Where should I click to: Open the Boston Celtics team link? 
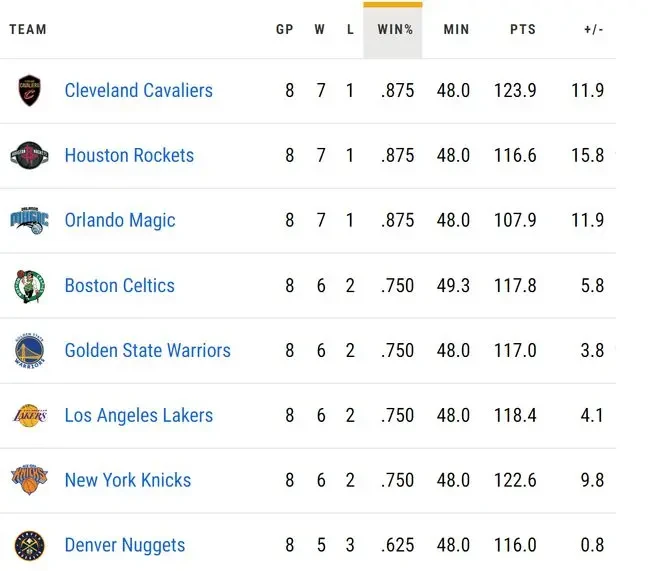click(x=120, y=285)
